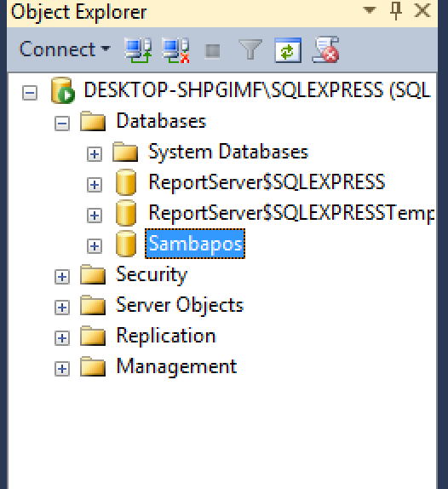
Task: Open the Object Explorer window position arrow
Action: (370, 10)
